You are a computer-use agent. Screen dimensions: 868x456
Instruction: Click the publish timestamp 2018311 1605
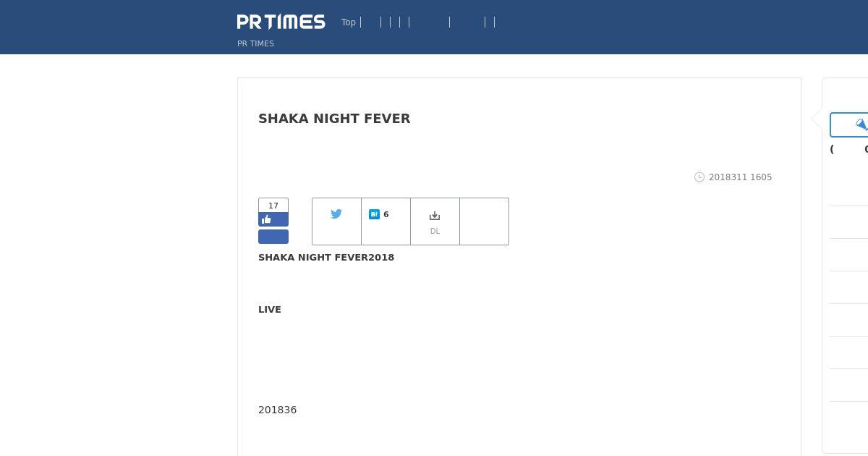point(740,177)
